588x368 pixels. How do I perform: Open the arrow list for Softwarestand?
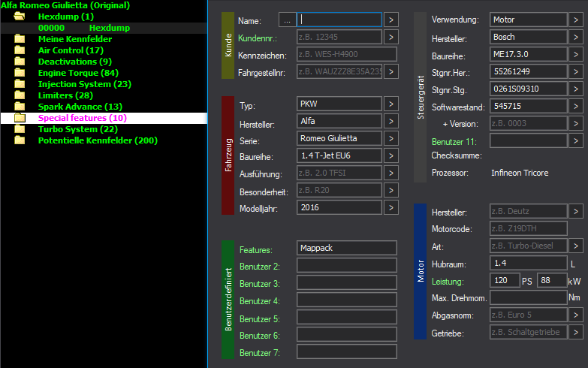coord(576,106)
